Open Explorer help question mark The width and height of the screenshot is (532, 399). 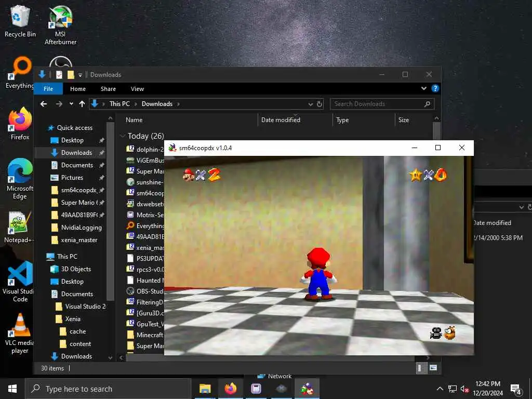click(x=435, y=88)
